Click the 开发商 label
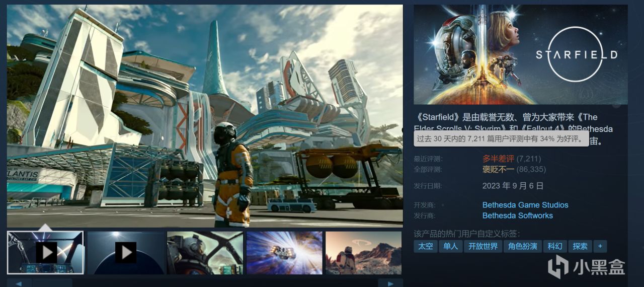 pos(425,205)
